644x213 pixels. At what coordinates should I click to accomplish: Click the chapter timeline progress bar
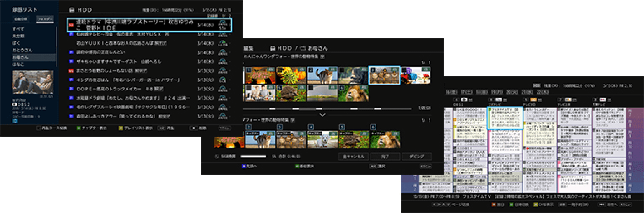click(327, 109)
